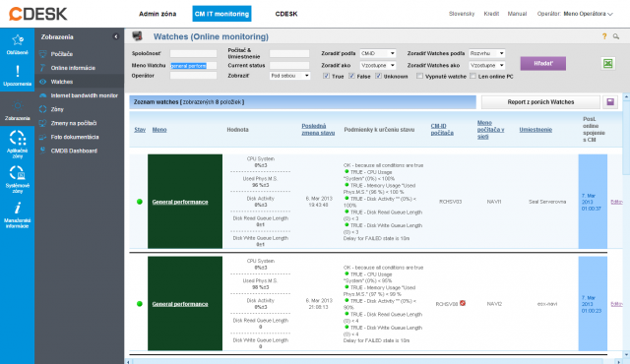This screenshot has height=364, width=630.
Task: Open Admin zóna tab
Action: (157, 14)
